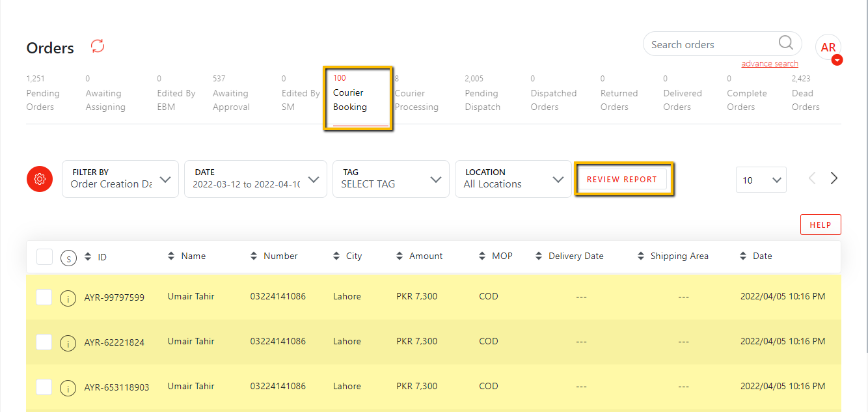Check the box for order AYR-99797599
This screenshot has height=412, width=868.
point(44,297)
